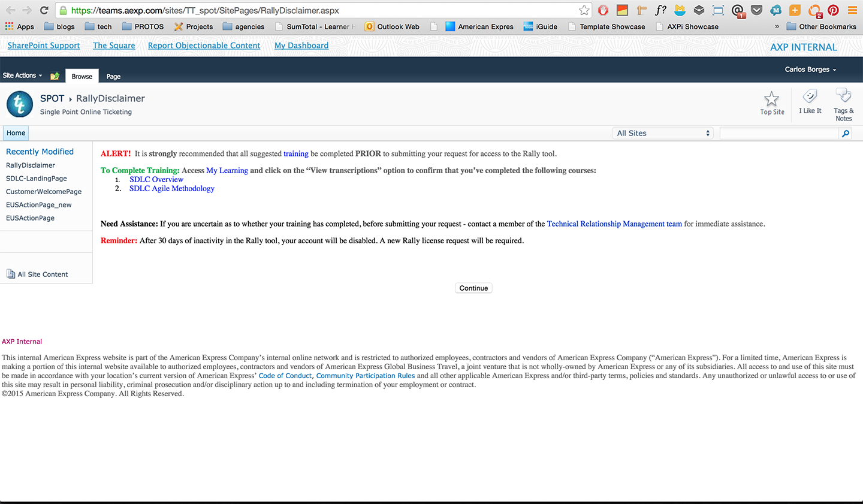Open the Site Actions dropdown
Viewport: 863px width, 504px height.
coord(23,76)
